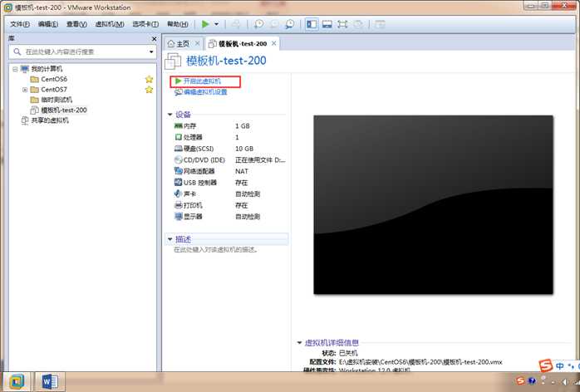Click the green power-on play toolbar button
This screenshot has height=392, width=580.
(205, 24)
